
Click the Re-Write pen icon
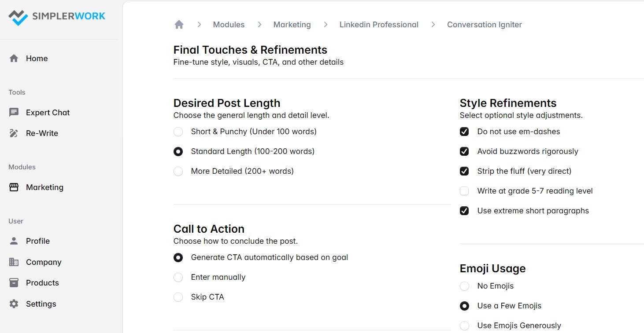pyautogui.click(x=13, y=133)
